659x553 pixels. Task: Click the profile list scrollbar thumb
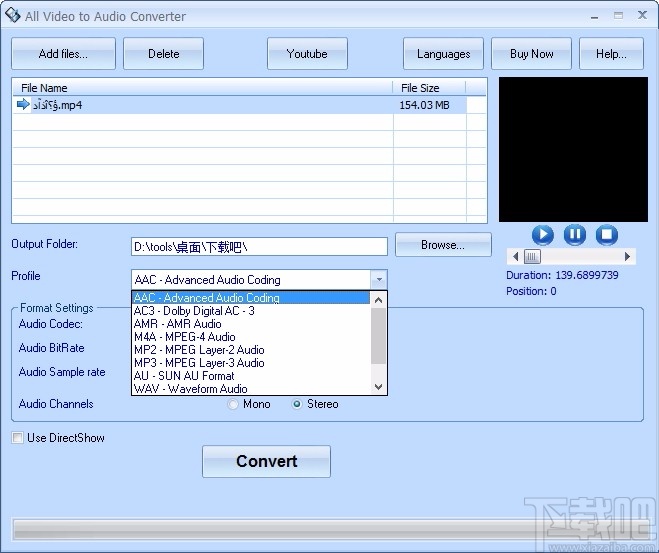point(378,336)
